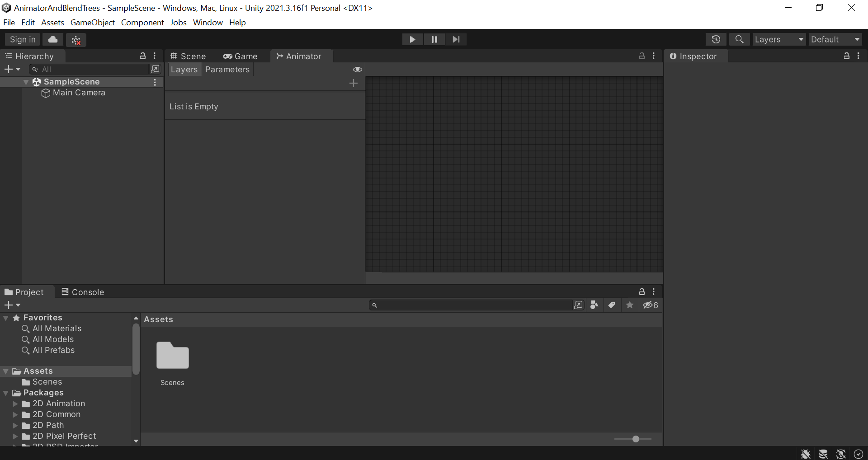Open the GameObject menu
Image resolution: width=868 pixels, height=460 pixels.
pyautogui.click(x=93, y=23)
